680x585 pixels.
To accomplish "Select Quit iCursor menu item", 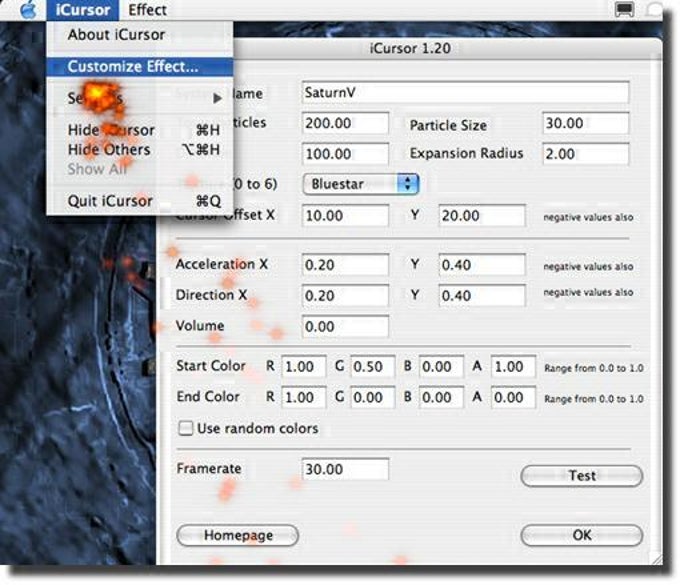I will pyautogui.click(x=140, y=201).
